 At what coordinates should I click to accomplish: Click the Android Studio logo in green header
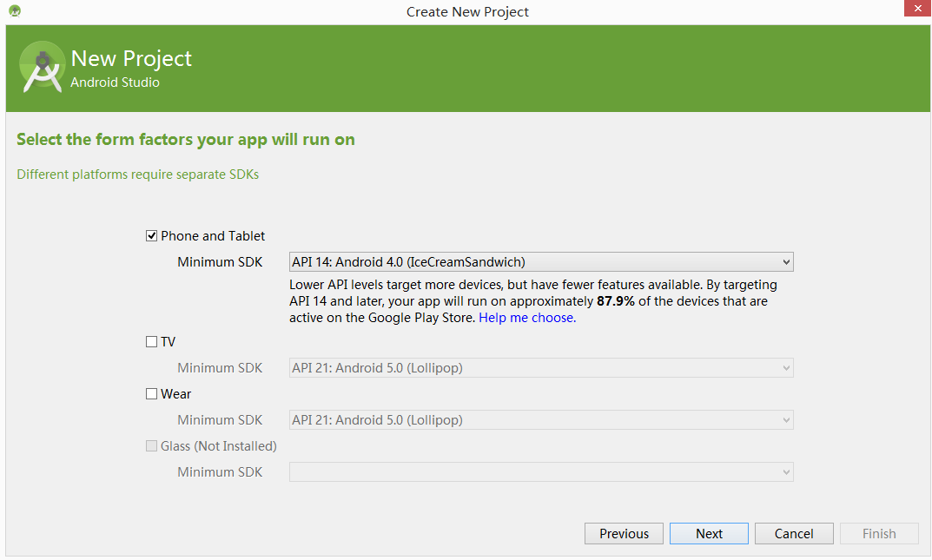click(x=42, y=67)
